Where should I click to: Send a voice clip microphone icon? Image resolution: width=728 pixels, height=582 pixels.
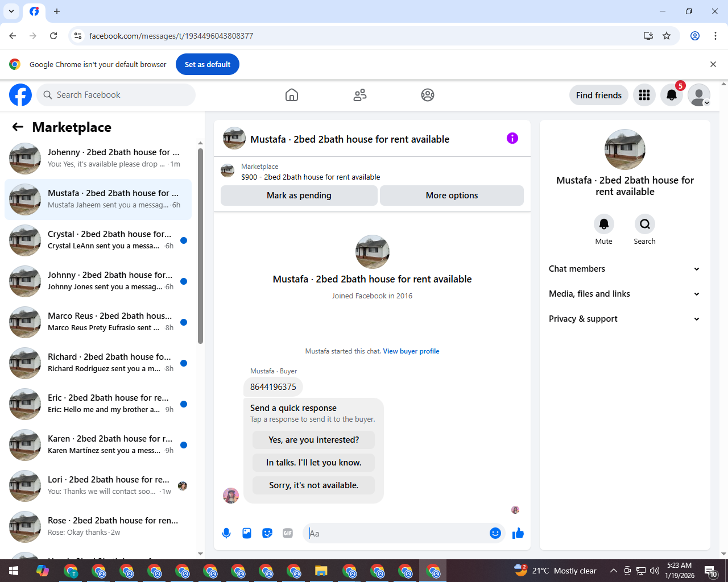[x=226, y=533]
